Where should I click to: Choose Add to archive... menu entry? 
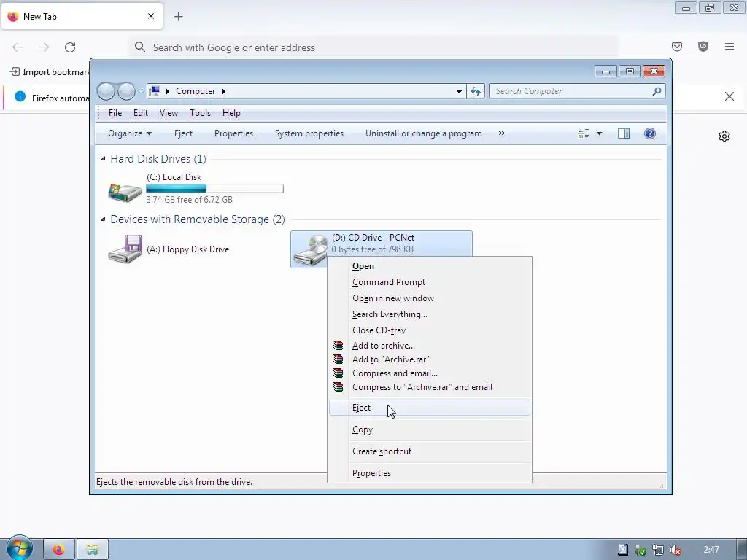(429, 346)
